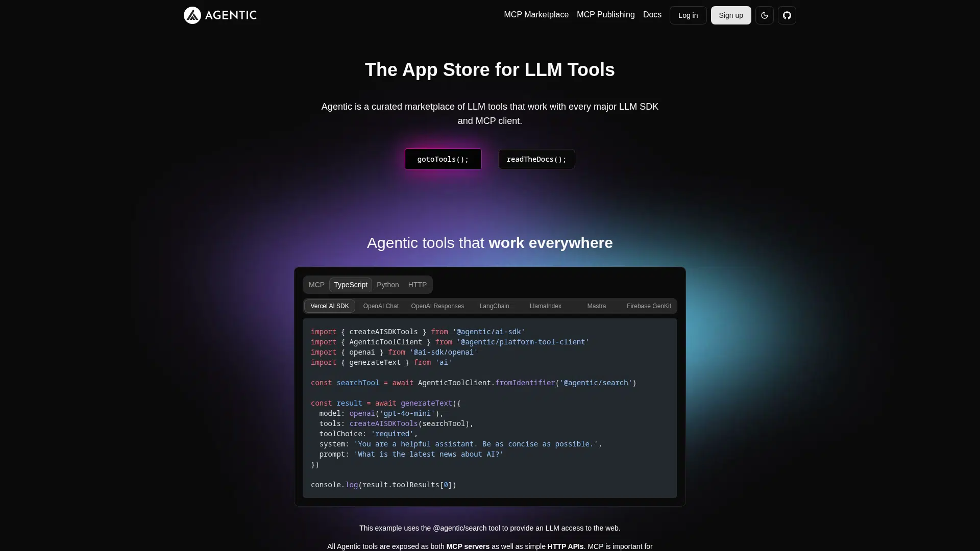This screenshot has height=551, width=980.
Task: Open the GitHub repository icon
Action: pos(787,15)
